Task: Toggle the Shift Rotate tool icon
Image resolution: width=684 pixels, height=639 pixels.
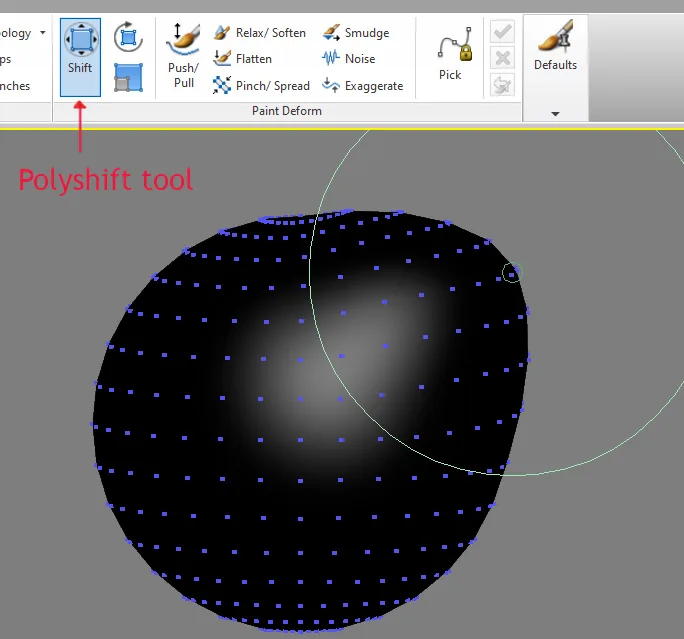Action: click(x=128, y=38)
